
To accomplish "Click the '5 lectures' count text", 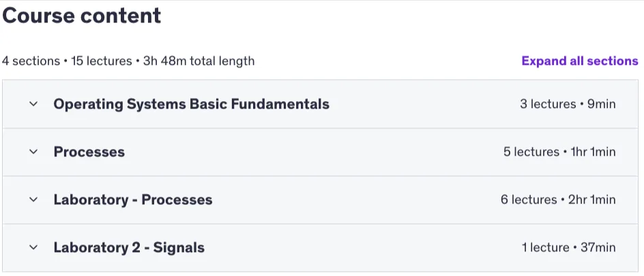I will coord(531,152).
